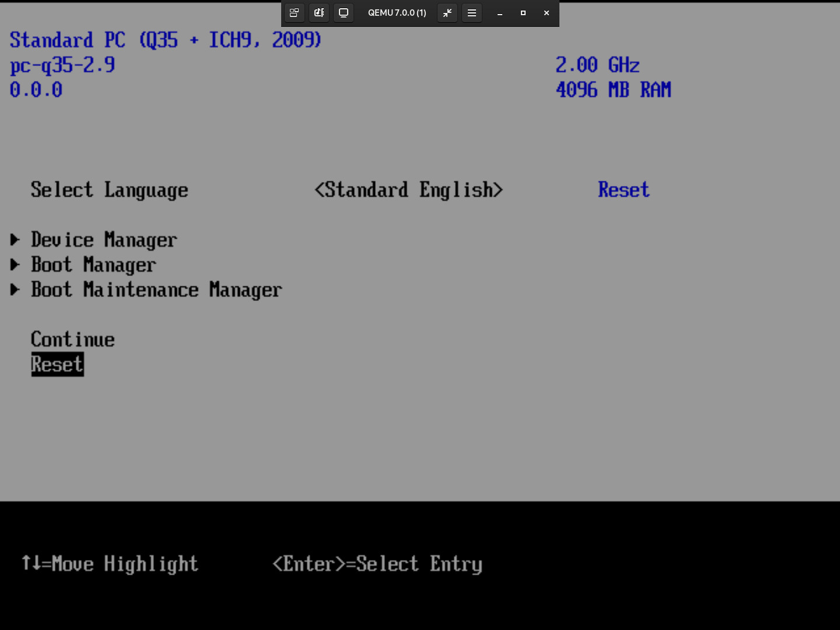The height and width of the screenshot is (630, 840).
Task: Click the <Enter>=Select Entry hint text
Action: pos(377,564)
